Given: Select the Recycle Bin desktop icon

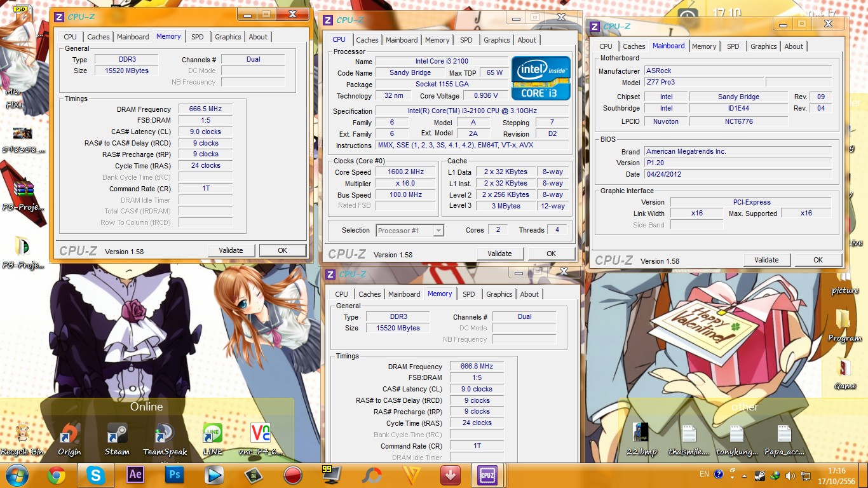Looking at the screenshot, I should tap(22, 439).
